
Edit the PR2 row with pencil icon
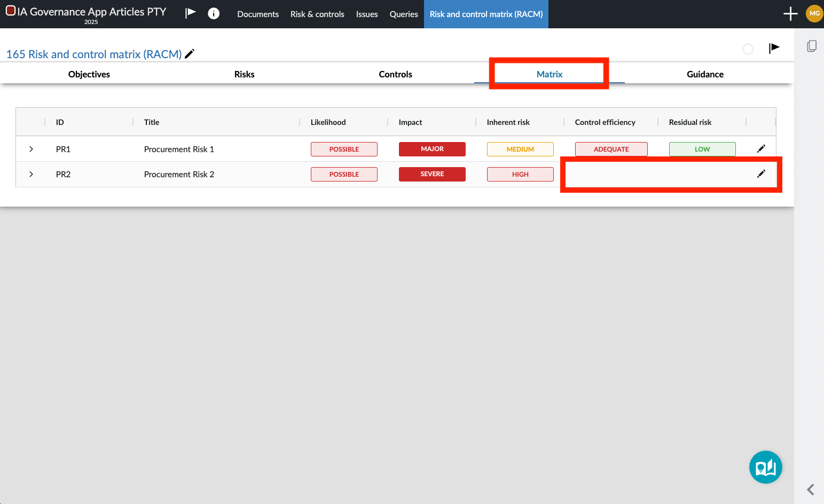click(761, 174)
